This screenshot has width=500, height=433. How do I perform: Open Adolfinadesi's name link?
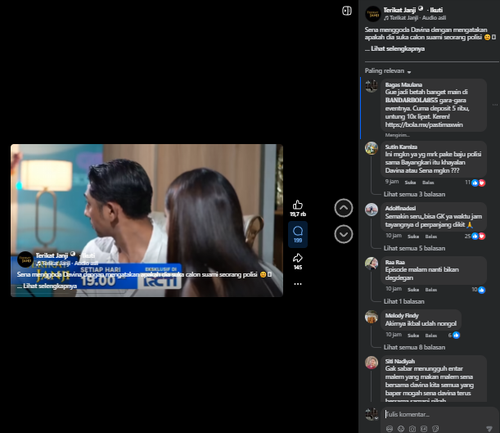tap(400, 208)
